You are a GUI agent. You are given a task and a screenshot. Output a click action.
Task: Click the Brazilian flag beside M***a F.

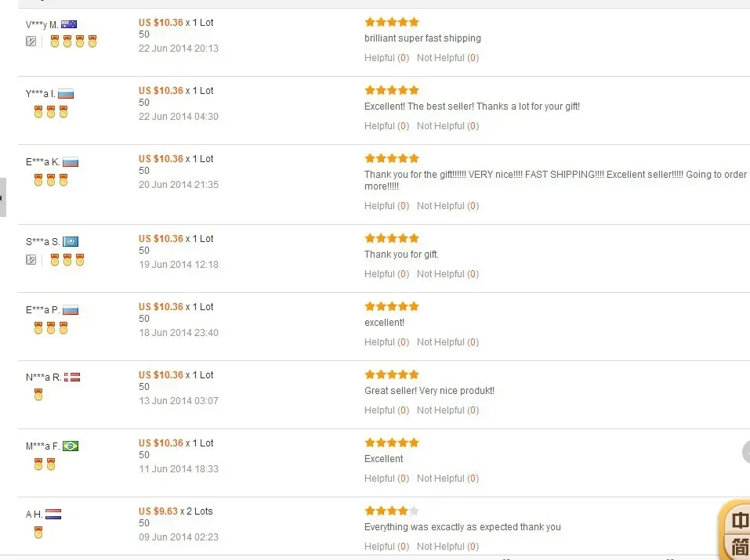(71, 446)
